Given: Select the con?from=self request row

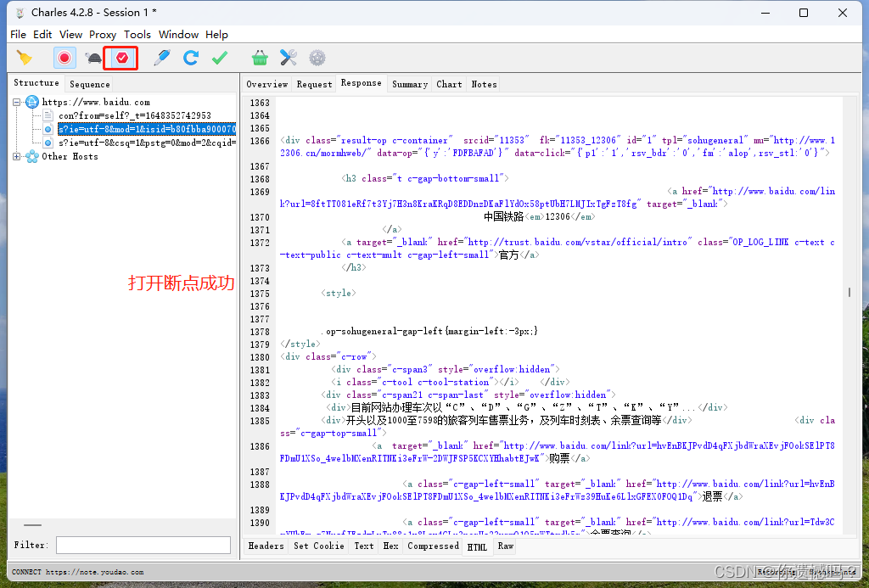Looking at the screenshot, I should (135, 115).
